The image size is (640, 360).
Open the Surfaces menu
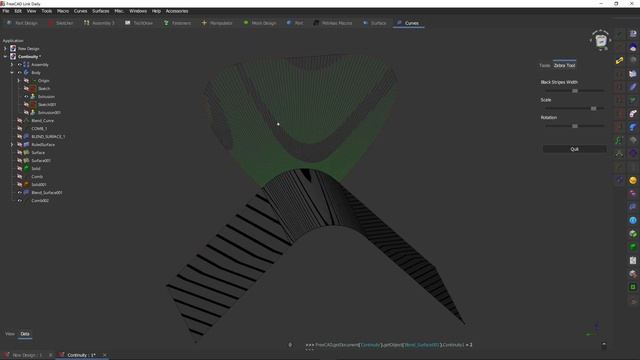point(100,11)
